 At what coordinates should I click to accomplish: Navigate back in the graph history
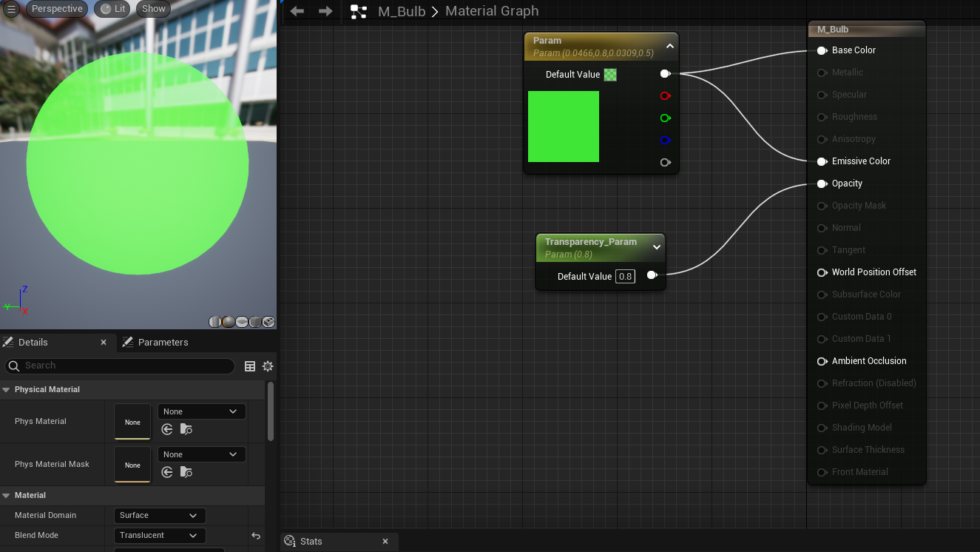[297, 11]
